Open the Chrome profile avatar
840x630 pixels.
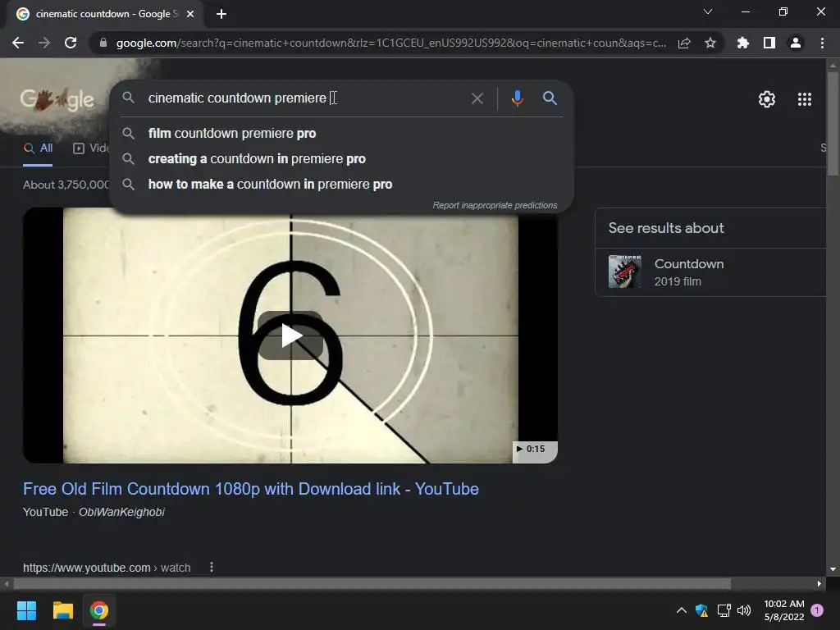click(796, 43)
